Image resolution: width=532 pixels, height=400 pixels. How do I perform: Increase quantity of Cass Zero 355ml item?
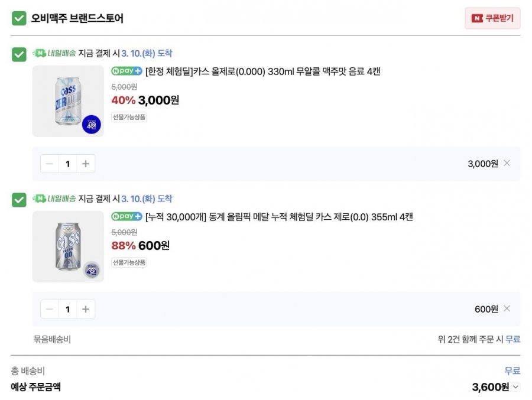86,309
